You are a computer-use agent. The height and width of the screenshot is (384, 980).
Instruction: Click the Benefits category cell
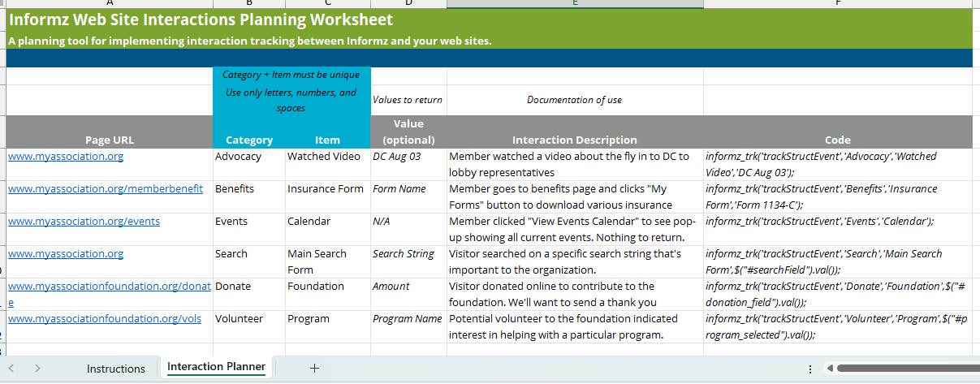click(x=249, y=196)
